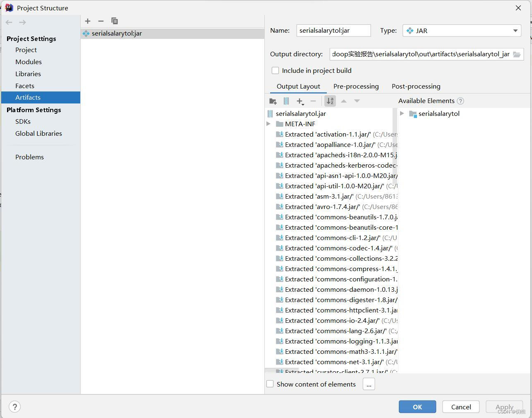
Task: Open the Add Copy Of plus menu
Action: click(300, 101)
